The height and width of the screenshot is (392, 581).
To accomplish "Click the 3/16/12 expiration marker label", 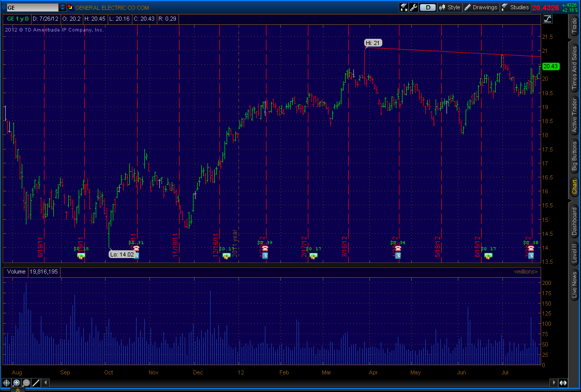I will [345, 247].
